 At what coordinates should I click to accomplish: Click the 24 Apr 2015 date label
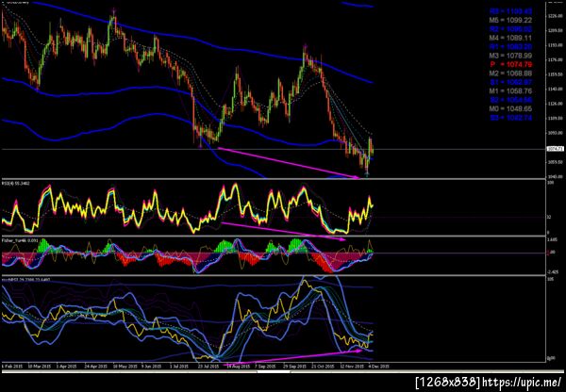pyautogui.click(x=95, y=366)
